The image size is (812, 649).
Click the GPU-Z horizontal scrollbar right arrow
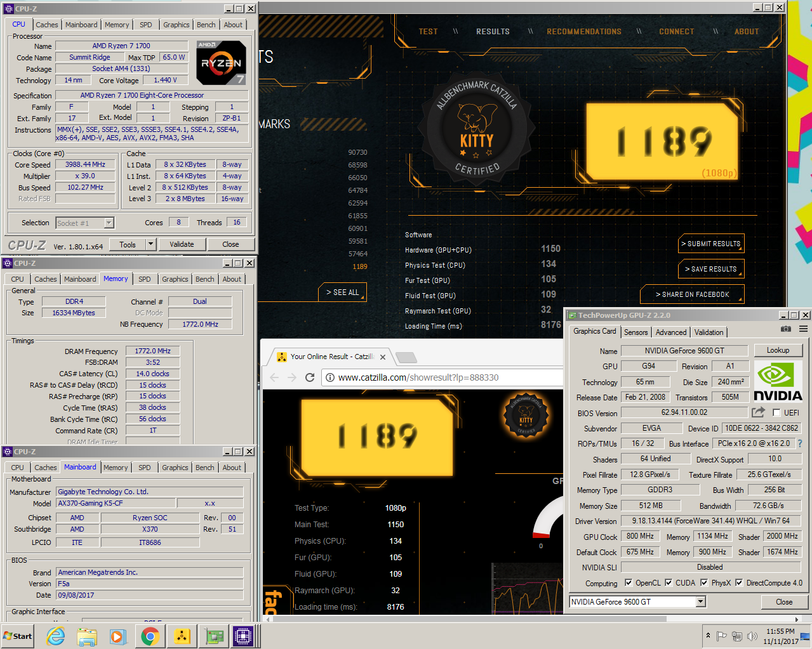pyautogui.click(x=797, y=619)
